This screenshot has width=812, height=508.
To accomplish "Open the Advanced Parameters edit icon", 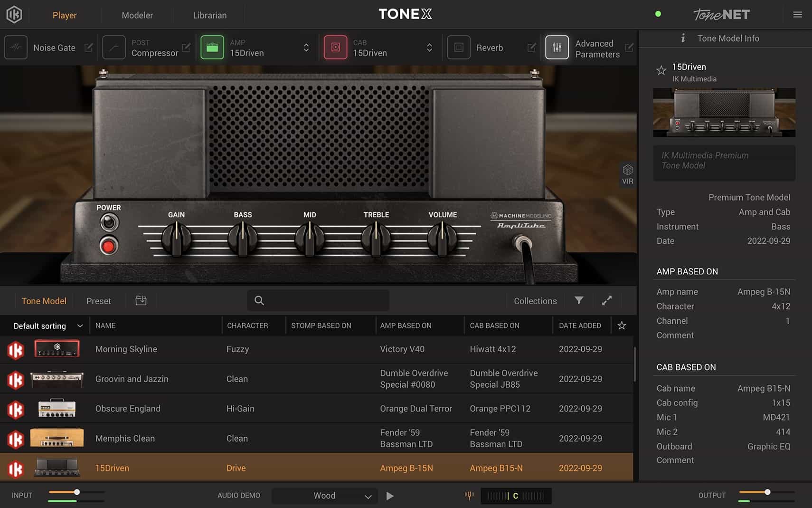I will tap(629, 48).
